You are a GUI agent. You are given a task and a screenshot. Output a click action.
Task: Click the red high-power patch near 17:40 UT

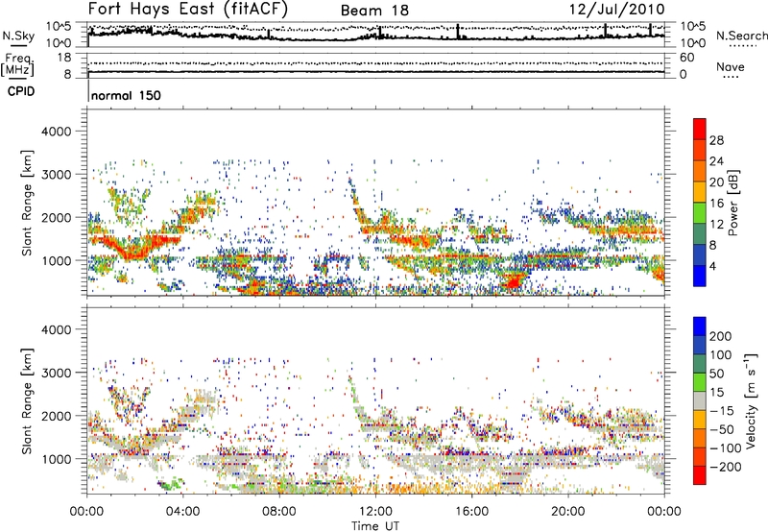coord(514,281)
